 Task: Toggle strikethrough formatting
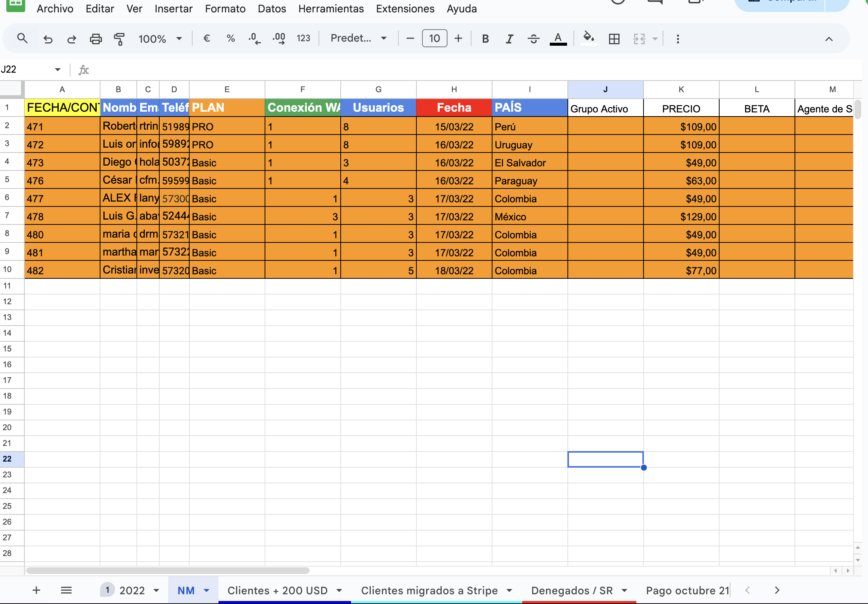(x=533, y=39)
